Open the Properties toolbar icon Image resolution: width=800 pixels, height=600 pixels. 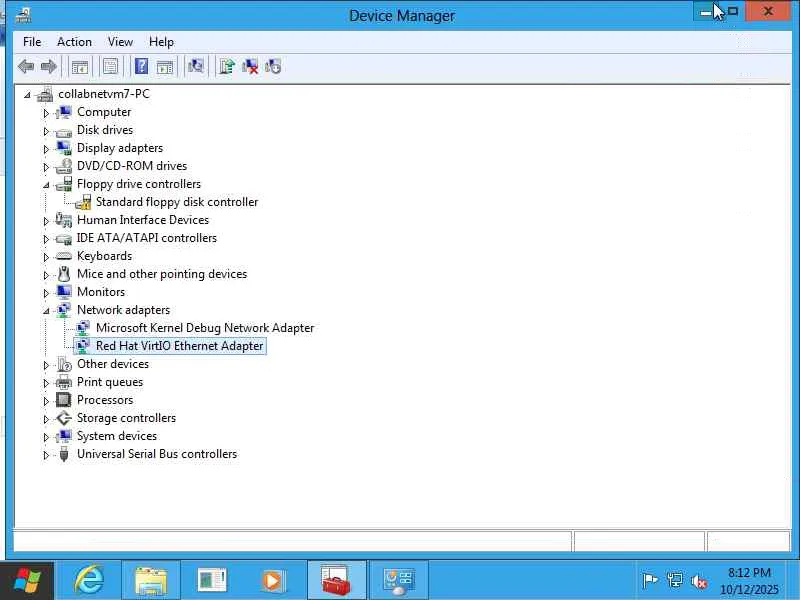coord(110,66)
